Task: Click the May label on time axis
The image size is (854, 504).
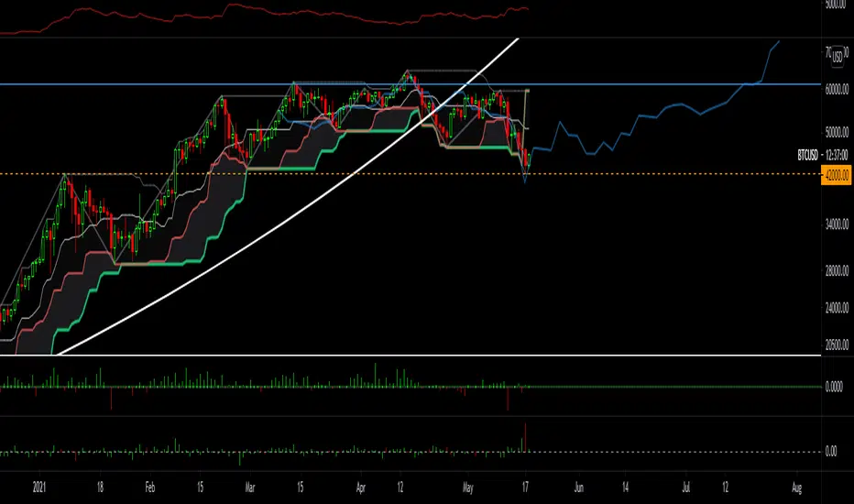Action: 467,488
